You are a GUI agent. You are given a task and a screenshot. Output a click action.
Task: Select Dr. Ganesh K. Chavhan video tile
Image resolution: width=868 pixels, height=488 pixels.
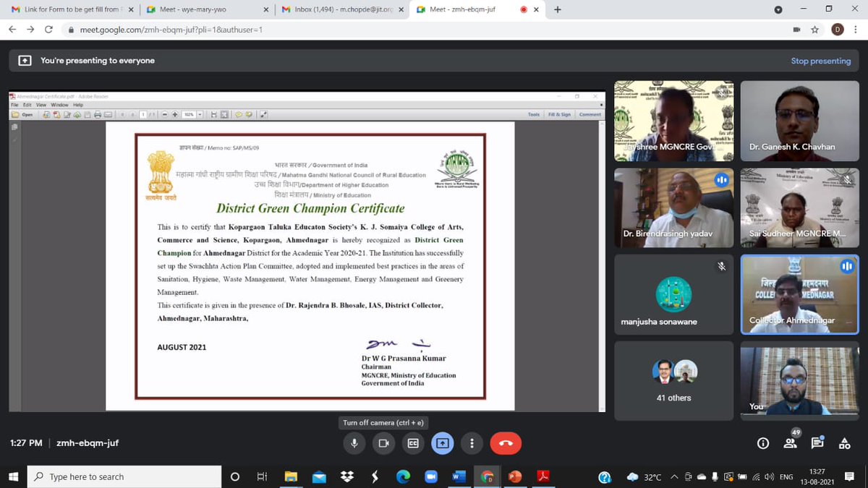point(799,121)
